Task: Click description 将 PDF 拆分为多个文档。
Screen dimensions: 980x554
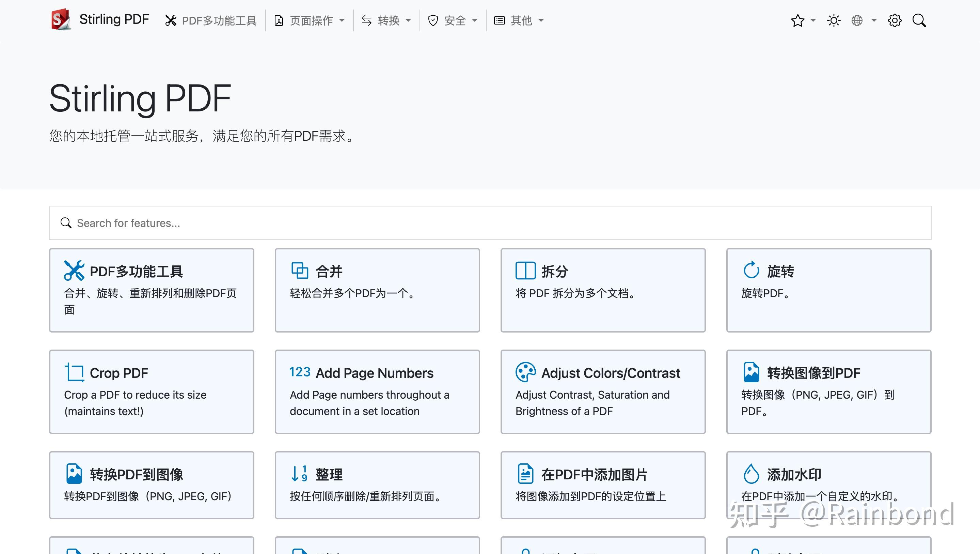Action: click(x=576, y=294)
